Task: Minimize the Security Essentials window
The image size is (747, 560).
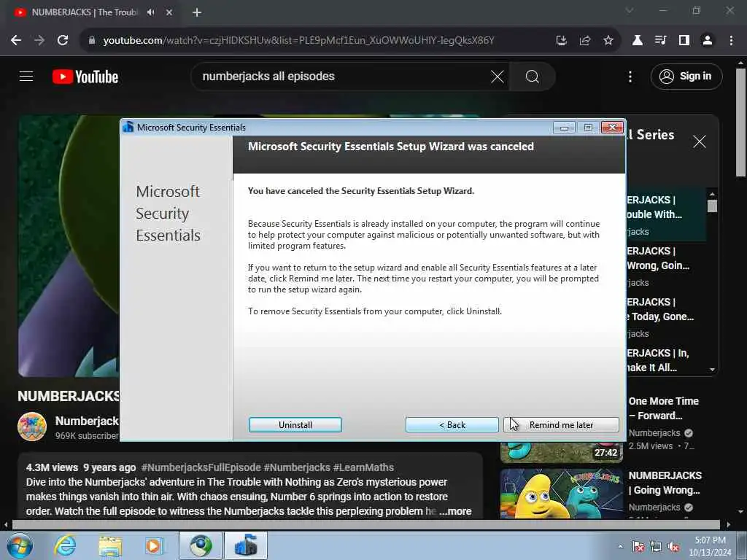Action: [564, 127]
